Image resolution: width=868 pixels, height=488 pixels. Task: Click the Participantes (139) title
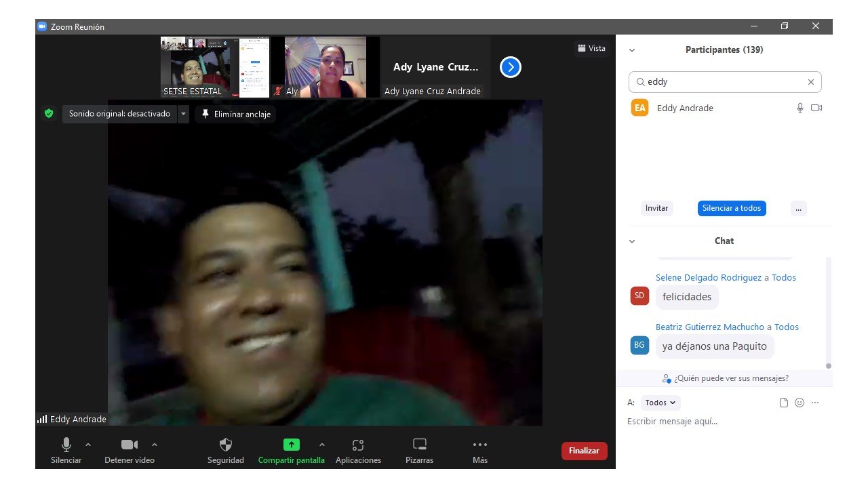point(724,49)
